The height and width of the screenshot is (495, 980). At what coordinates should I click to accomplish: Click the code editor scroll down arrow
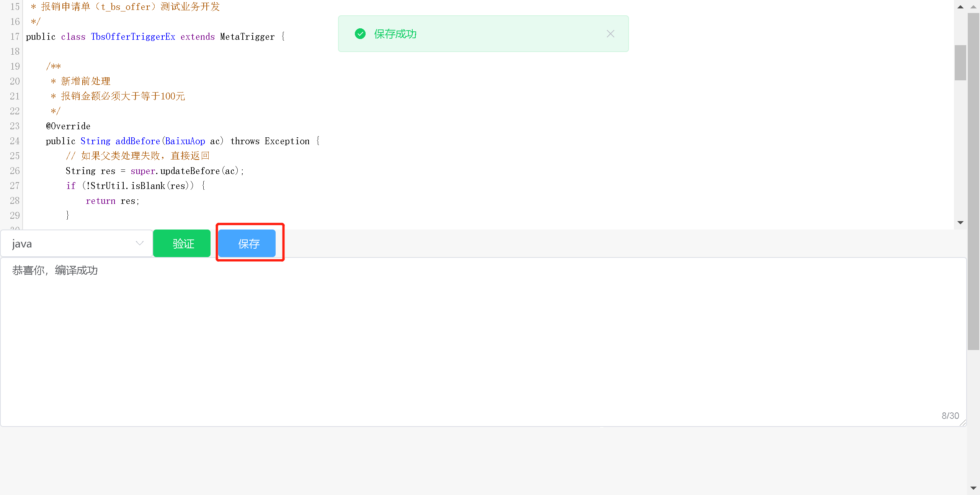coord(960,223)
